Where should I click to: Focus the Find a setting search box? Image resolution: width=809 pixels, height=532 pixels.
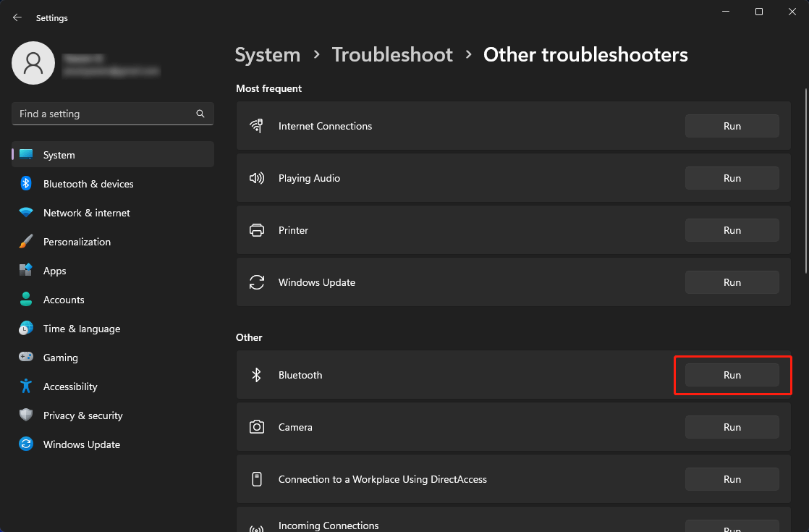(x=113, y=114)
